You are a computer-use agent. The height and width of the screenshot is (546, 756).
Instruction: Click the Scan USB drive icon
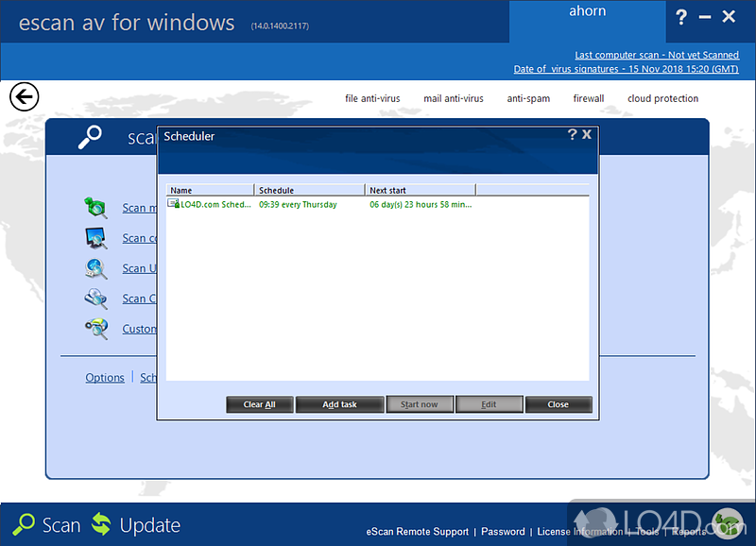pos(95,268)
